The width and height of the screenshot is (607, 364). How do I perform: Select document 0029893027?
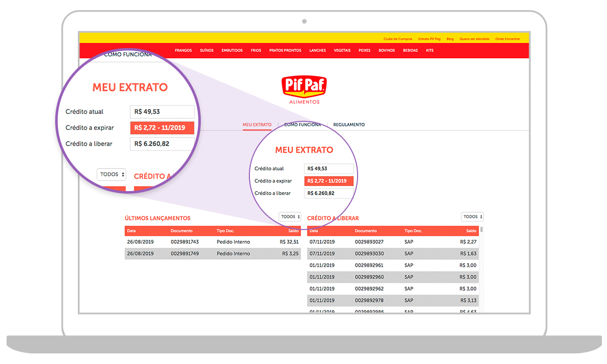(369, 242)
